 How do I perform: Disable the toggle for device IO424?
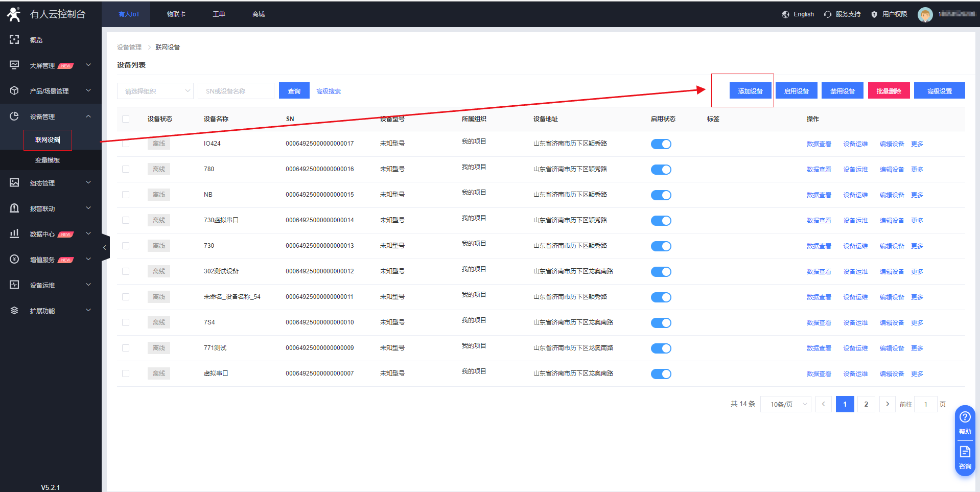click(x=661, y=144)
